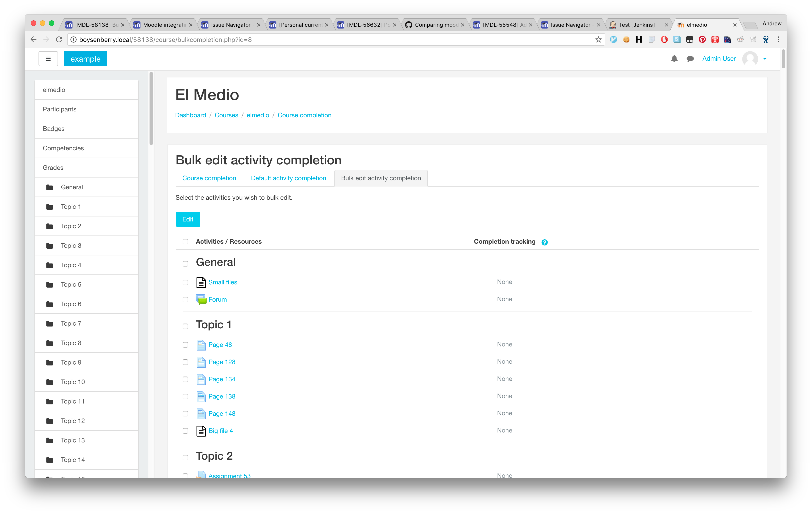Click the Pinterest extension icon

pos(702,39)
